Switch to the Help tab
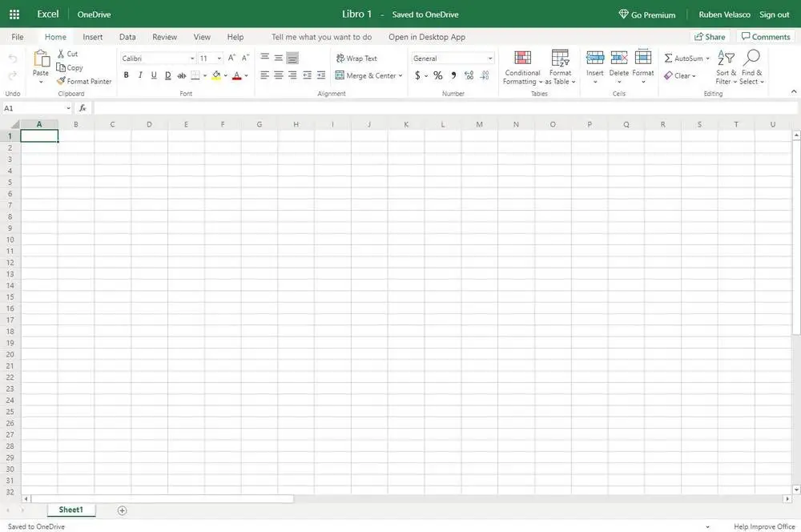The image size is (801, 532). coord(235,37)
